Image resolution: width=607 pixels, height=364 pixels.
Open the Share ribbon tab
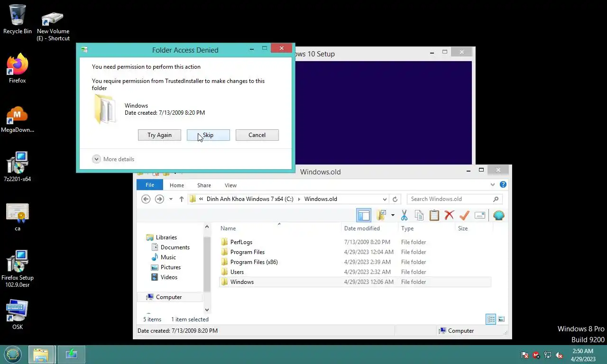point(204,185)
